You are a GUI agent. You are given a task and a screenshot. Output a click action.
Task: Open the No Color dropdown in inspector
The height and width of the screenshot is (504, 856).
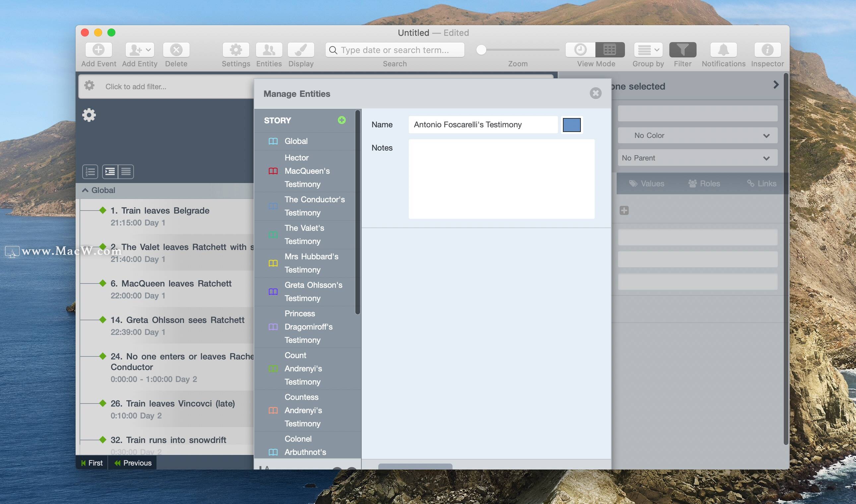(698, 136)
